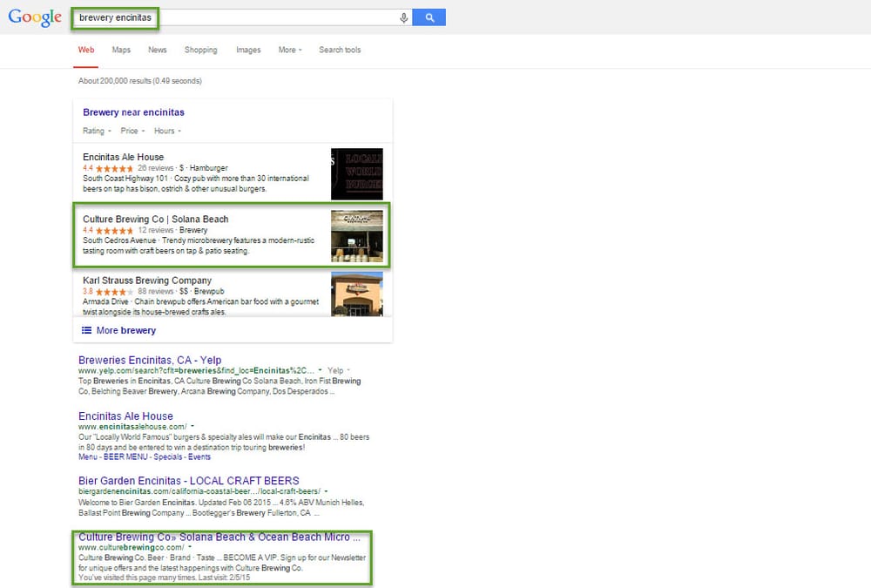Screen dimensions: 871x588
Task: Click the www.yelp.com green URL text
Action: click(196, 371)
